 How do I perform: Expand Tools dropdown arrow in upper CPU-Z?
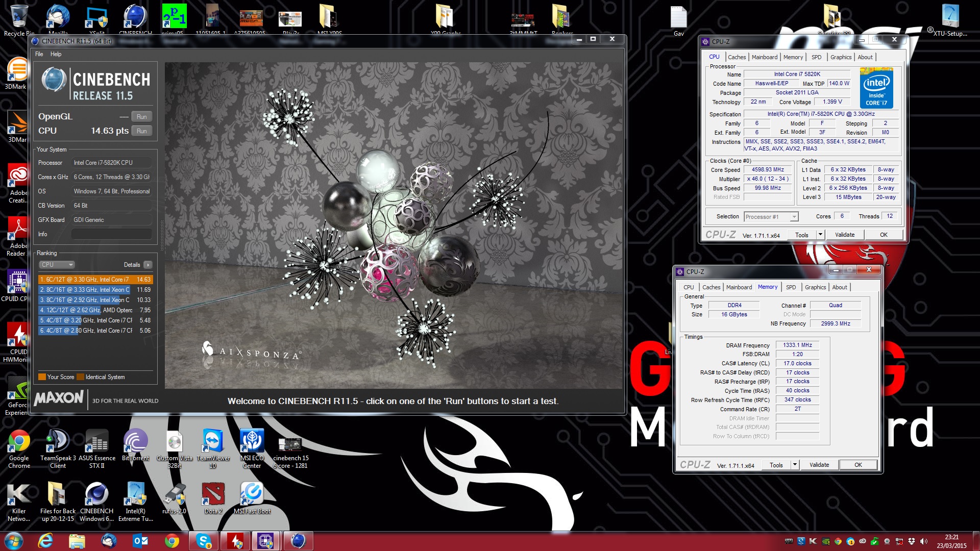point(820,235)
